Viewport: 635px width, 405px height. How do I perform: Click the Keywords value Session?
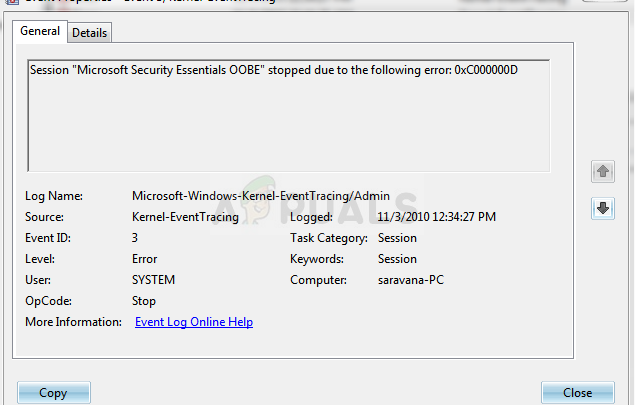[x=397, y=259]
